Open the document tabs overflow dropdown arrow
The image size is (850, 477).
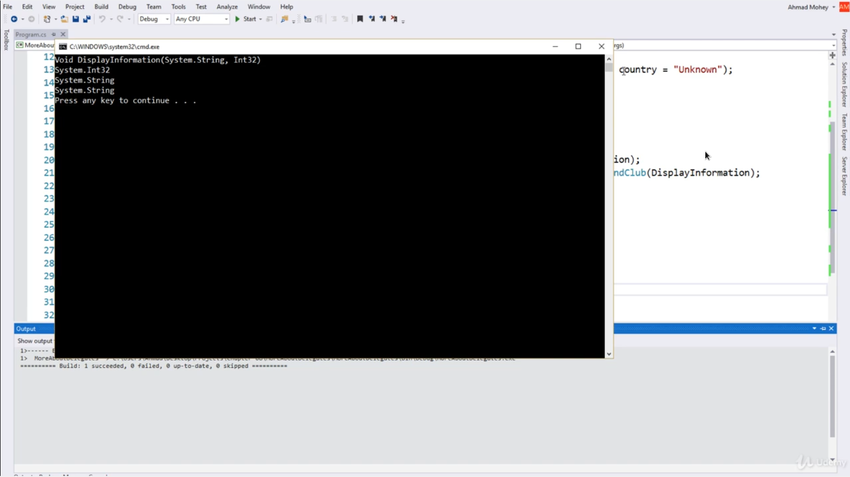[834, 35]
